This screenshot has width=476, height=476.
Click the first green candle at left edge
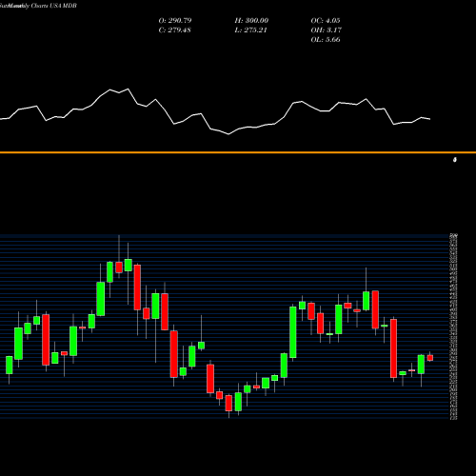pyautogui.click(x=10, y=365)
